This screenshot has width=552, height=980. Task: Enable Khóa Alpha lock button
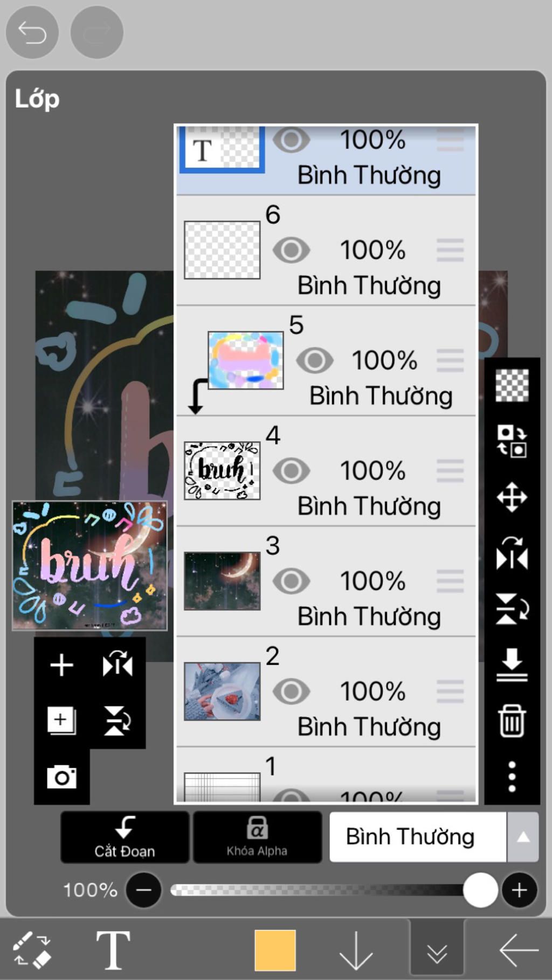pyautogui.click(x=257, y=837)
